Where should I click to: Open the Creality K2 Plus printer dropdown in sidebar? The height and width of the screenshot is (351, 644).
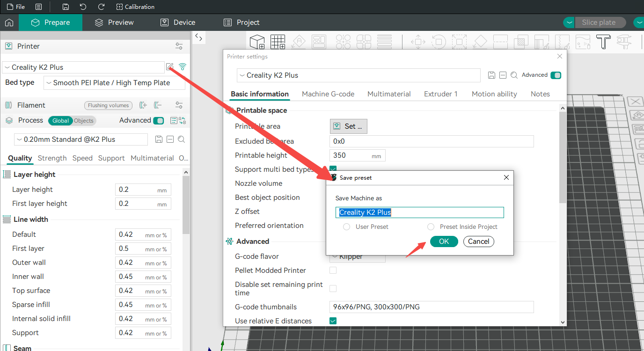(x=83, y=67)
